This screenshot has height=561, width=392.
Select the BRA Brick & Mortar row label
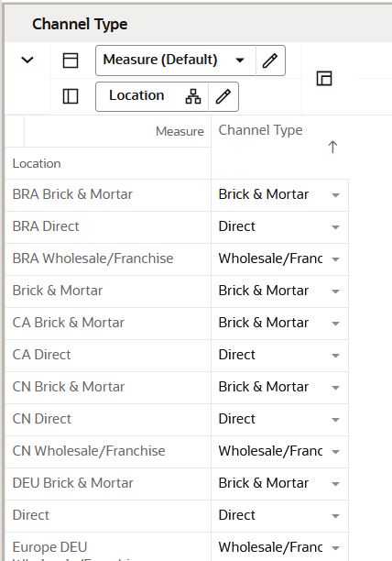coord(72,194)
